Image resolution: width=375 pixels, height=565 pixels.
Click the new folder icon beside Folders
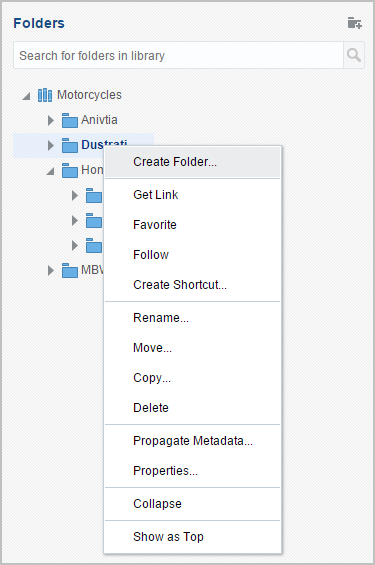(354, 23)
